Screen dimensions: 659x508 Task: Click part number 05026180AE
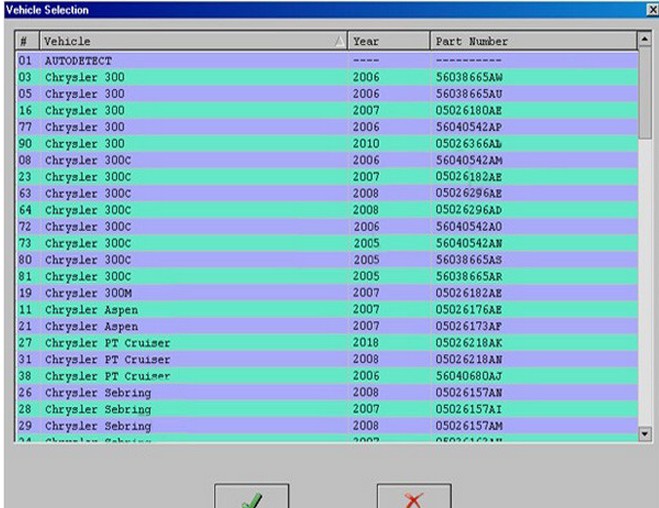pos(469,111)
